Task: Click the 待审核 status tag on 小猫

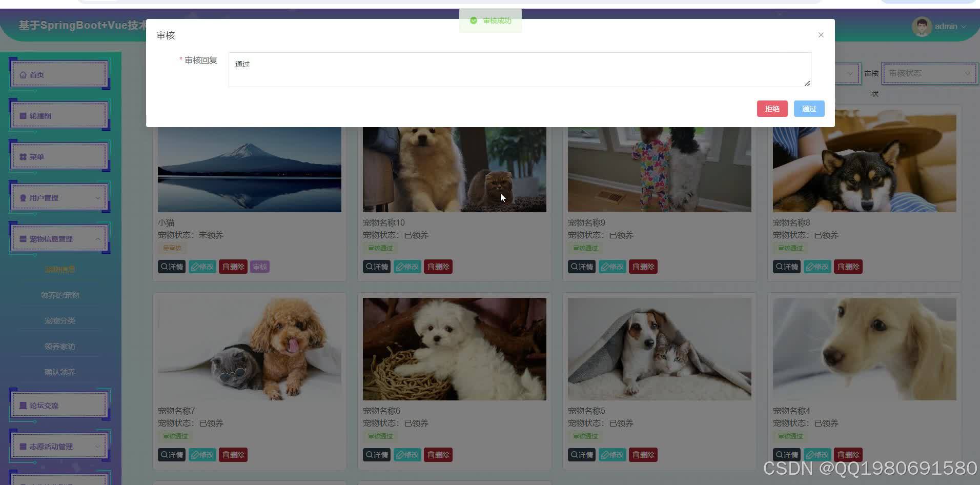Action: pyautogui.click(x=172, y=248)
